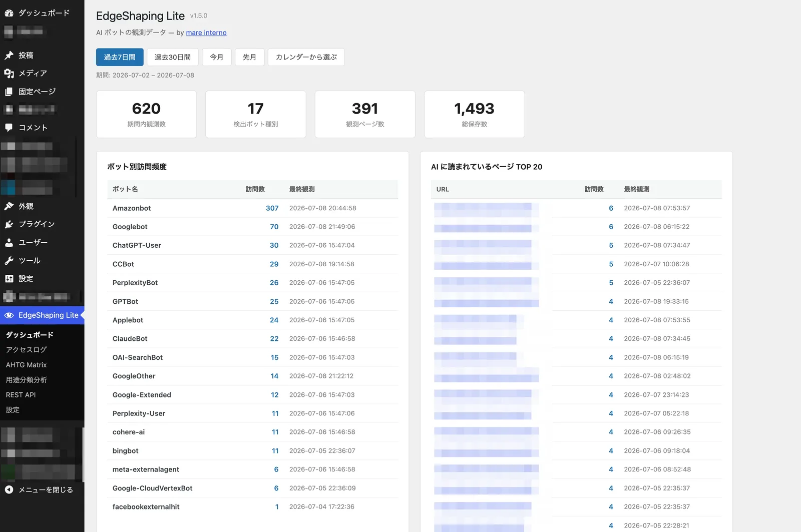Click the wrench icon beside ツール
Screen dimensions: 801x532
(9, 261)
